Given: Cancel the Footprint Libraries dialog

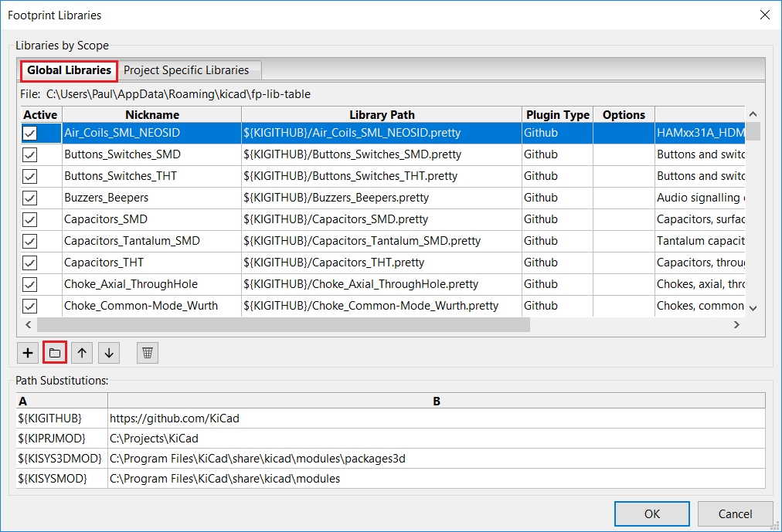Looking at the screenshot, I should [x=735, y=513].
